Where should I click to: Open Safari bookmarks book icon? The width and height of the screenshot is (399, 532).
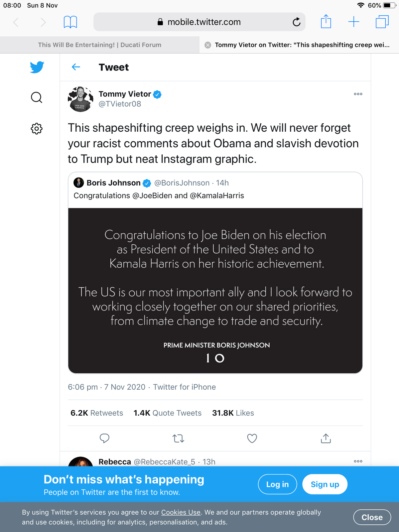click(70, 22)
